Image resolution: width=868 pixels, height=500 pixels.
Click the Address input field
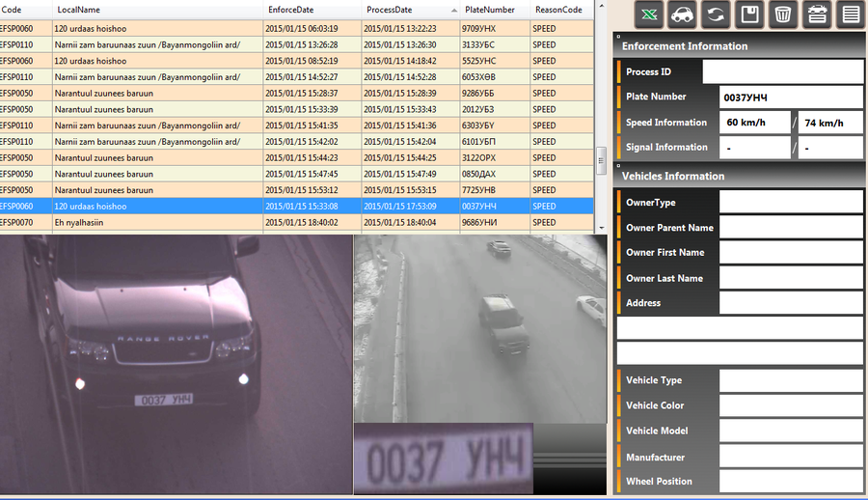pyautogui.click(x=791, y=303)
